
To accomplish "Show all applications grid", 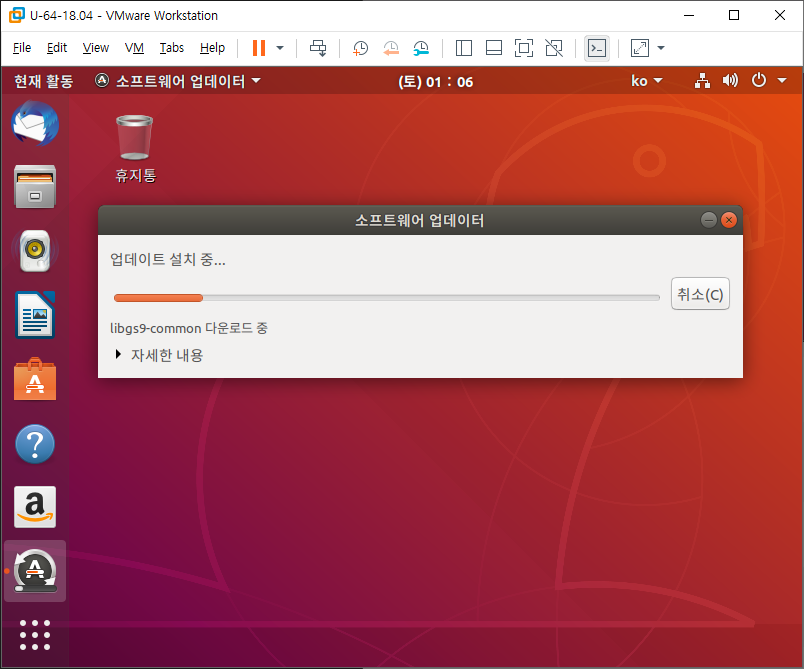I will click(x=35, y=635).
